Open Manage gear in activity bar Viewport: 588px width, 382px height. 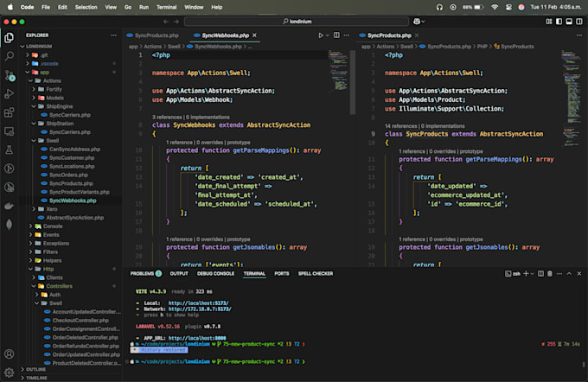pyautogui.click(x=9, y=372)
